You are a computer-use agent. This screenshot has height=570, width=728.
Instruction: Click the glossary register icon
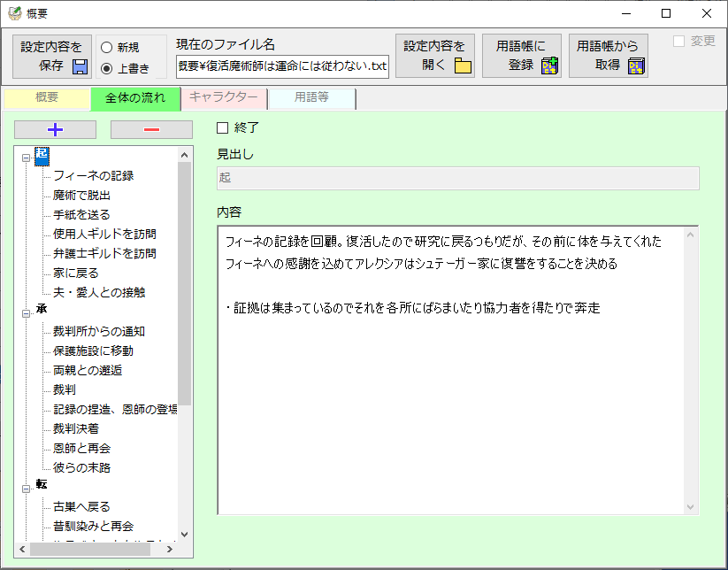pos(549,66)
